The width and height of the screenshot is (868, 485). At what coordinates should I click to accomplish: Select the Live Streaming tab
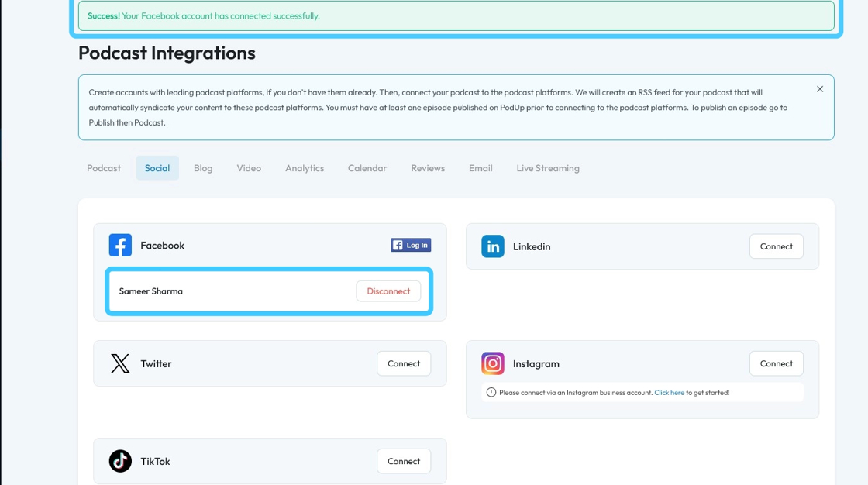(x=548, y=168)
